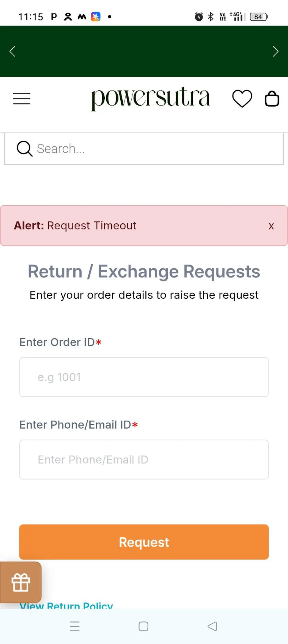
Task: Open the wishlist heart icon
Action: point(242,99)
